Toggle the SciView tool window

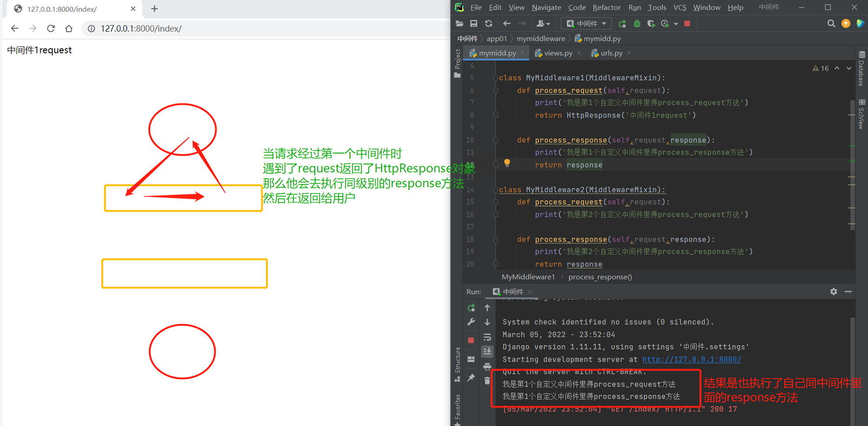(x=861, y=113)
